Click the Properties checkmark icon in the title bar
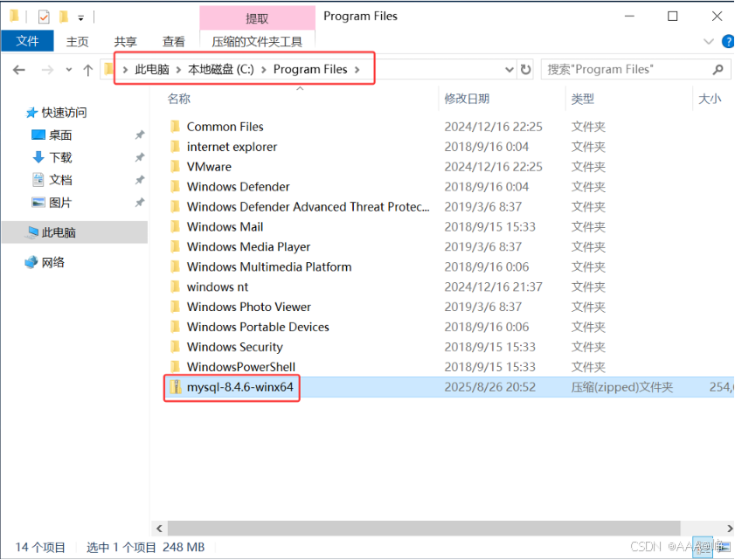Screen dimensions: 735x560 [44, 17]
